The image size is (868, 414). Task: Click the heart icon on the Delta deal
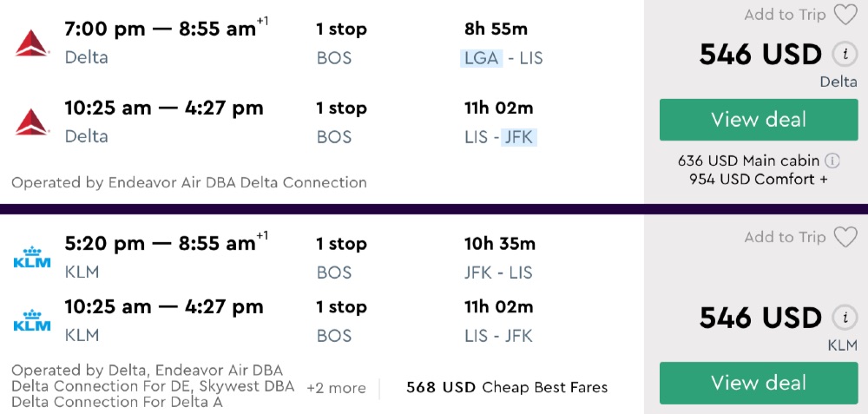pyautogui.click(x=845, y=15)
